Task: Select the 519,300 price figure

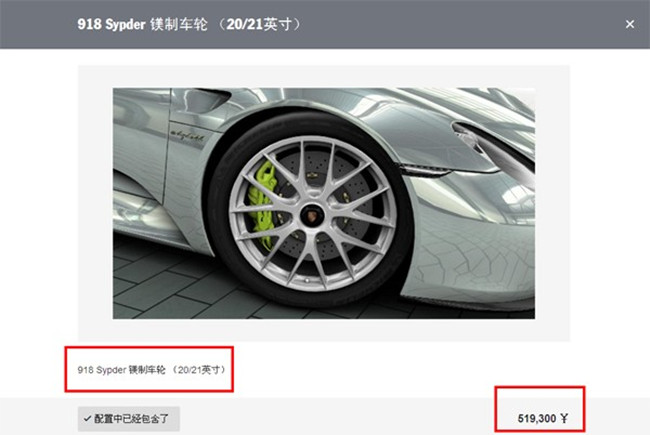Action: 537,418
